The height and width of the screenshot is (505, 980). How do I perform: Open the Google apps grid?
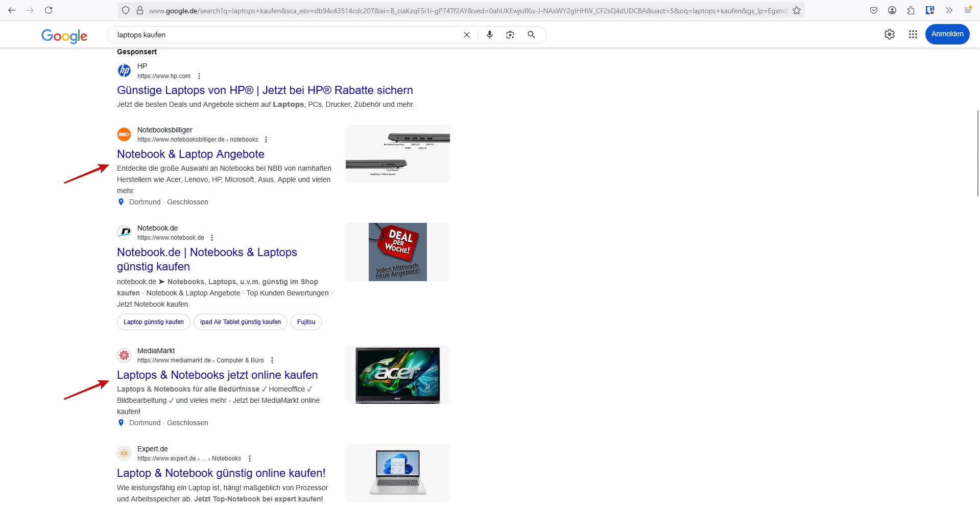[x=913, y=34]
